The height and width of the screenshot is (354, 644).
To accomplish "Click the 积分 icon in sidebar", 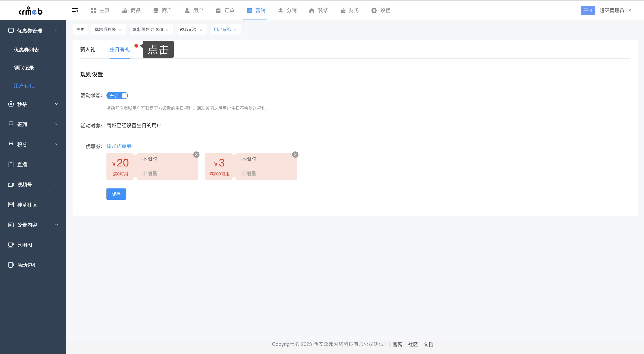I will point(11,144).
